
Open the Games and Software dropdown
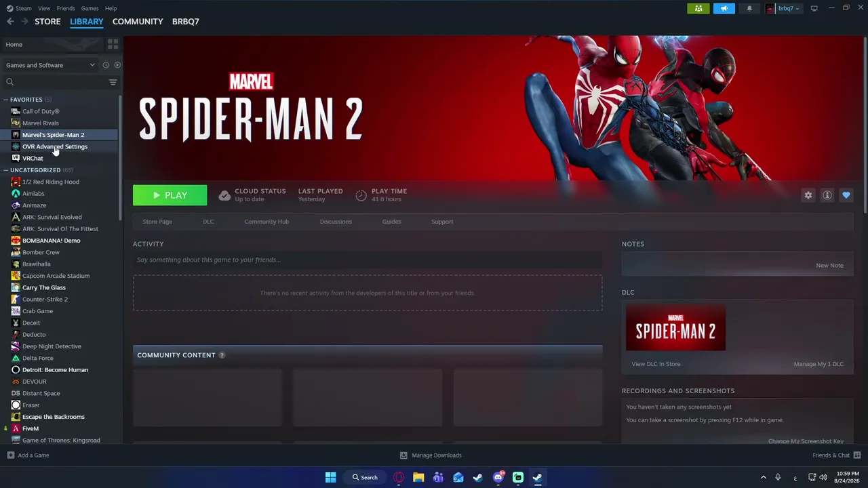coord(50,65)
